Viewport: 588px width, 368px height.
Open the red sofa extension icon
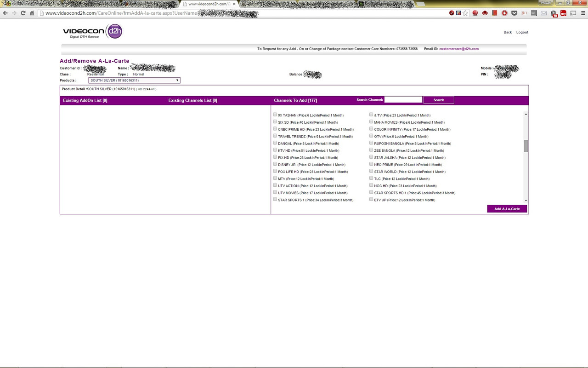tap(485, 13)
